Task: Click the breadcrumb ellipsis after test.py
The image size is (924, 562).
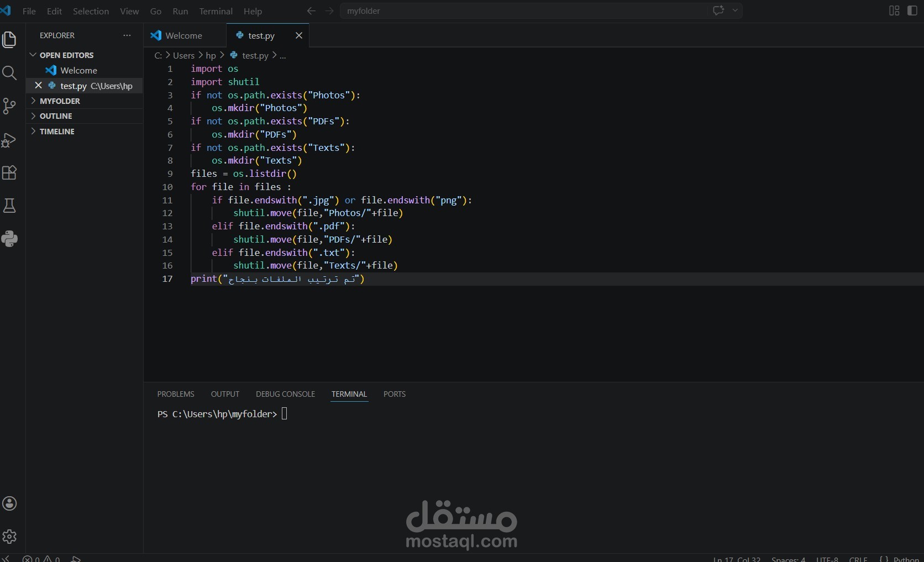Action: [282, 55]
